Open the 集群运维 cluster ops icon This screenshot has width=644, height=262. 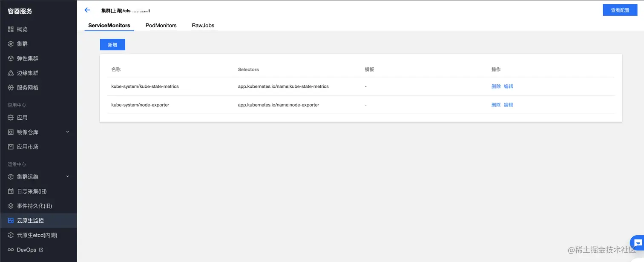11,177
